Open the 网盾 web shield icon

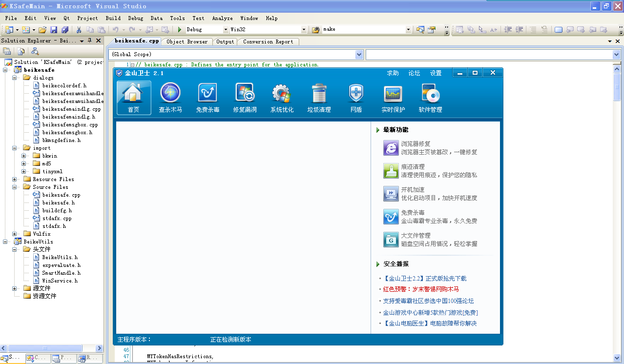pos(356,93)
